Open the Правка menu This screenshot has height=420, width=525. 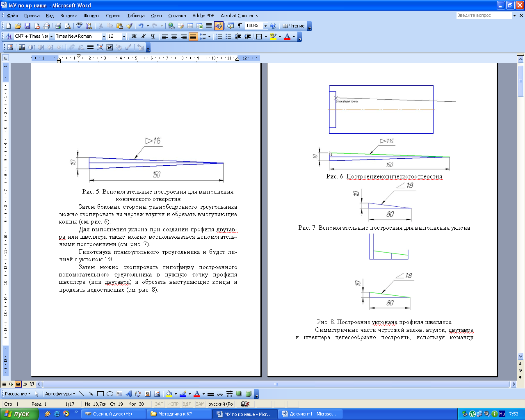click(32, 16)
